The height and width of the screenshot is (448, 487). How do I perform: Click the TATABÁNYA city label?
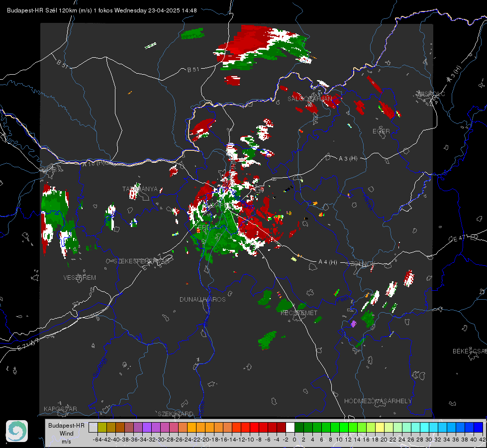(140, 189)
